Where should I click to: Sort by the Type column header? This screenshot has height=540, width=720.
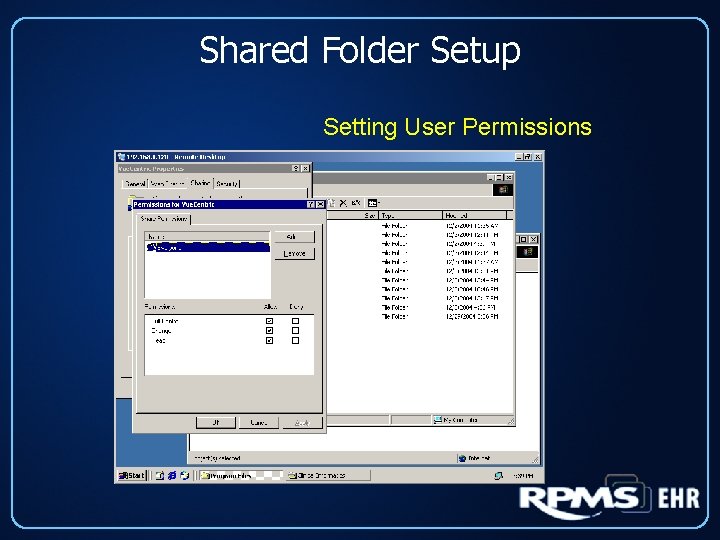pos(411,215)
